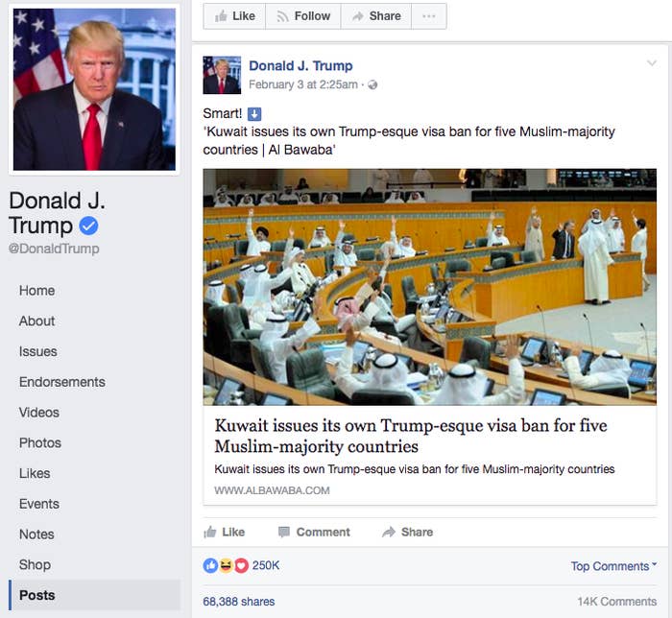Screen dimensions: 672x618
Task: Open the Top Comments sorting dropdown
Action: tap(613, 566)
